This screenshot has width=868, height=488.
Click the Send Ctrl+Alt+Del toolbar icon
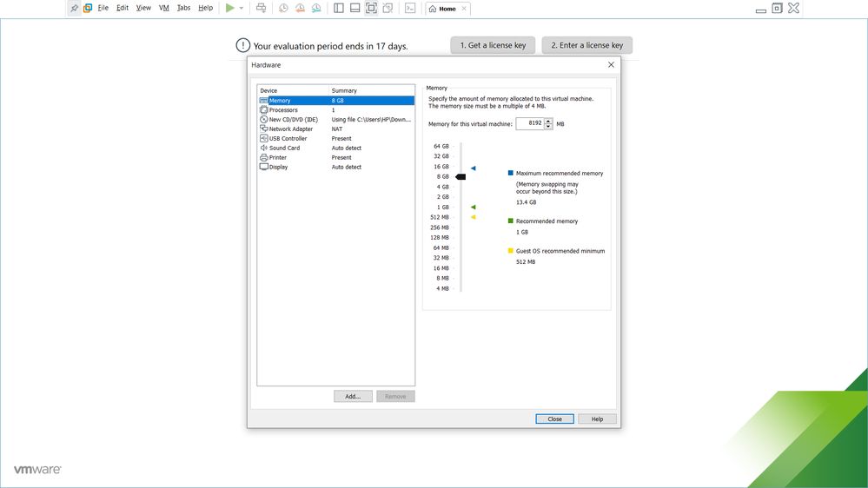pyautogui.click(x=261, y=8)
